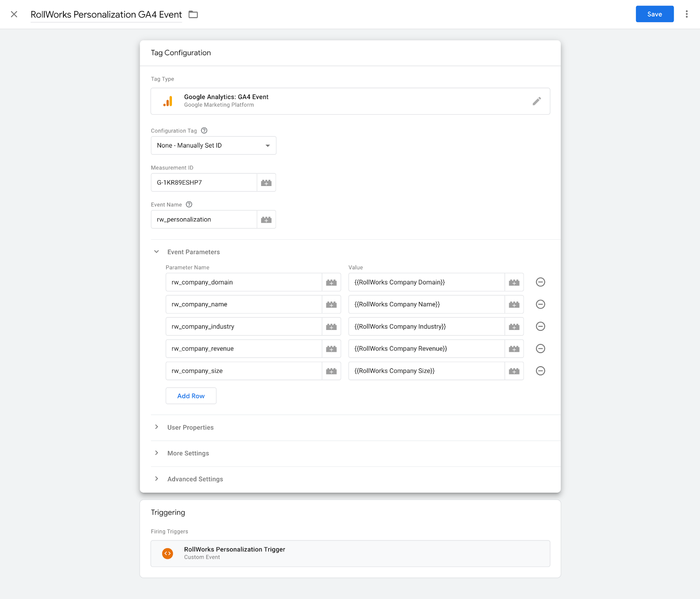Open Configuration Tag help icon
The image size is (700, 599).
pos(204,130)
